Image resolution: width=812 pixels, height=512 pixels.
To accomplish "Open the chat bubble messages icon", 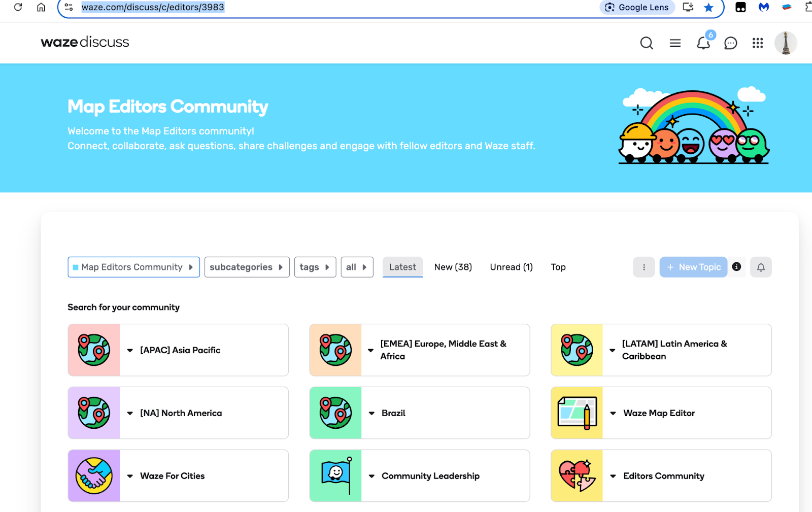I will click(730, 43).
